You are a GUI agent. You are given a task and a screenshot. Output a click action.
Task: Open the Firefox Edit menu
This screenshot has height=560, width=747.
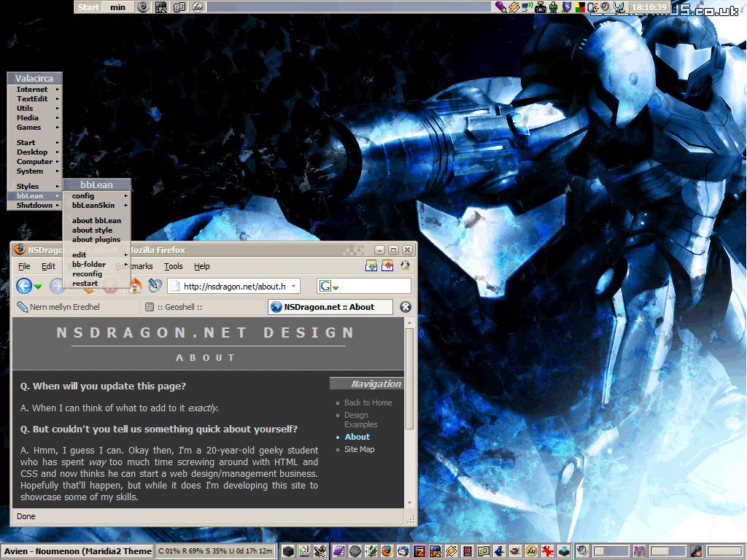[49, 266]
